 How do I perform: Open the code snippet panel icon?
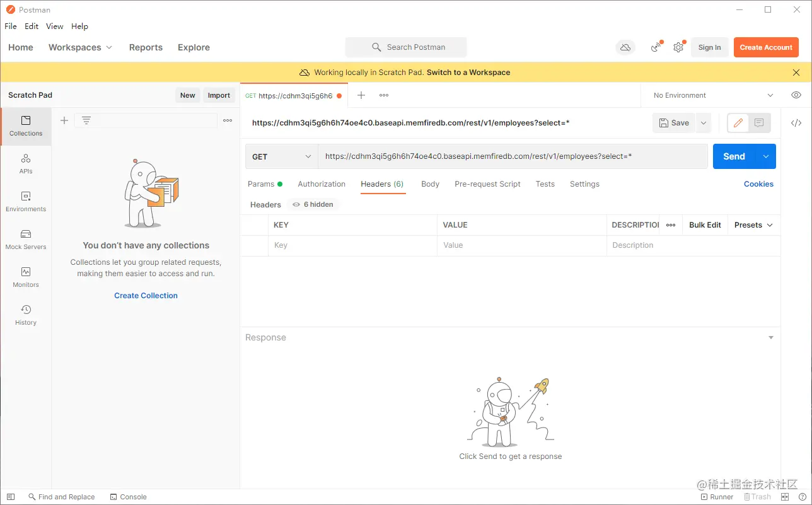796,123
